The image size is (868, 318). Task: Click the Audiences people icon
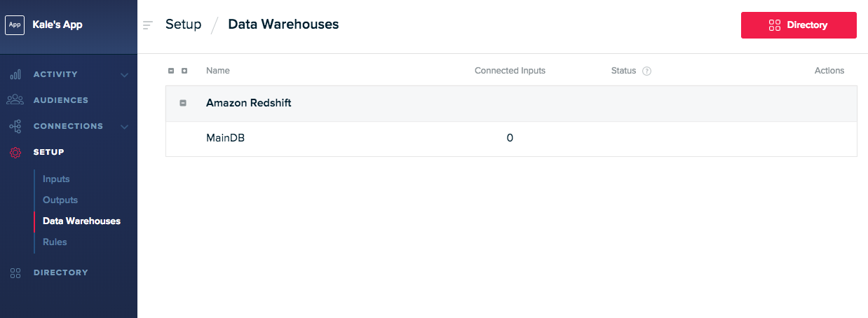pos(15,100)
